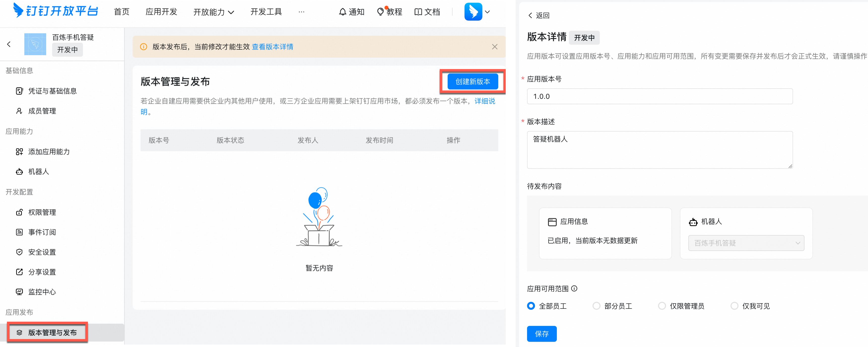Select the 全部员工 radio option
This screenshot has width=868, height=347.
click(x=531, y=306)
